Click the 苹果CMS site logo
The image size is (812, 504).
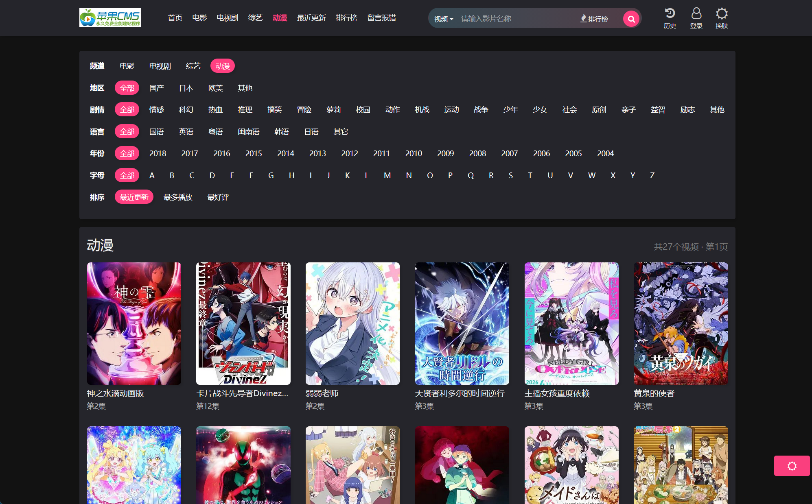coord(110,17)
